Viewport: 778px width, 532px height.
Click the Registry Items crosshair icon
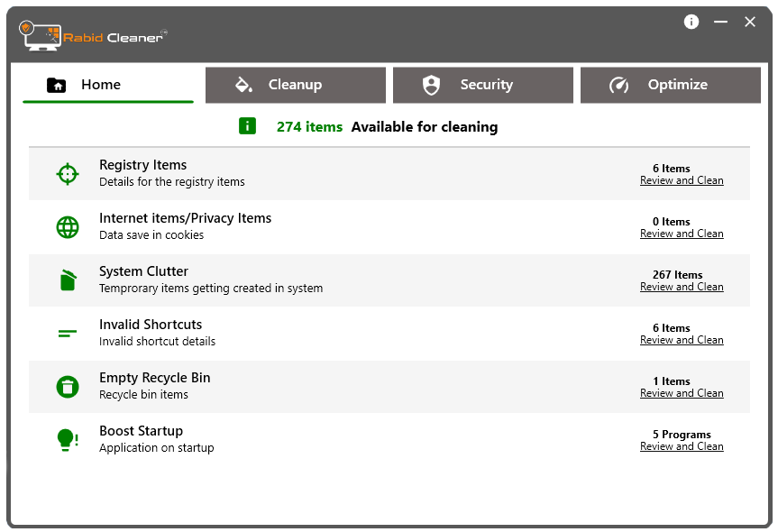point(68,174)
